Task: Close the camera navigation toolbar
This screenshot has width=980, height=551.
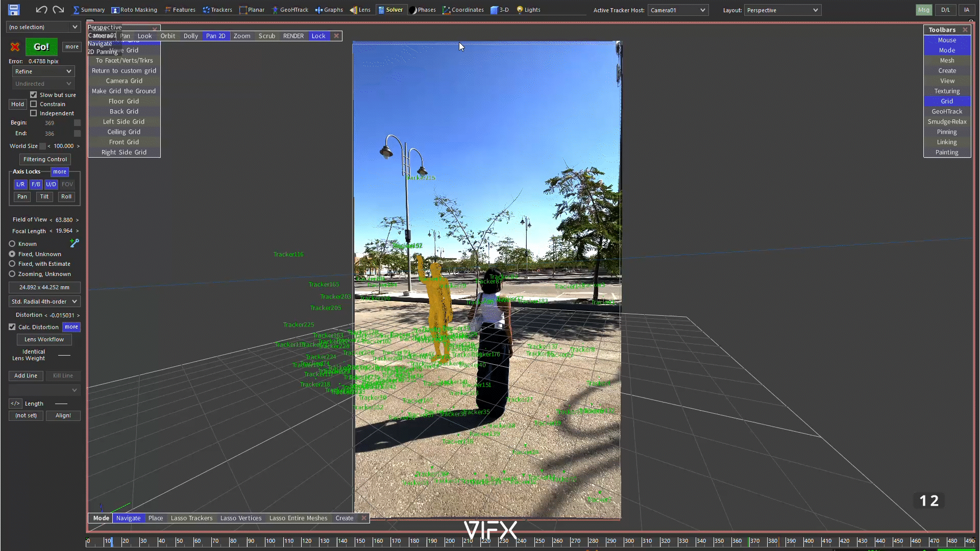Action: point(336,36)
